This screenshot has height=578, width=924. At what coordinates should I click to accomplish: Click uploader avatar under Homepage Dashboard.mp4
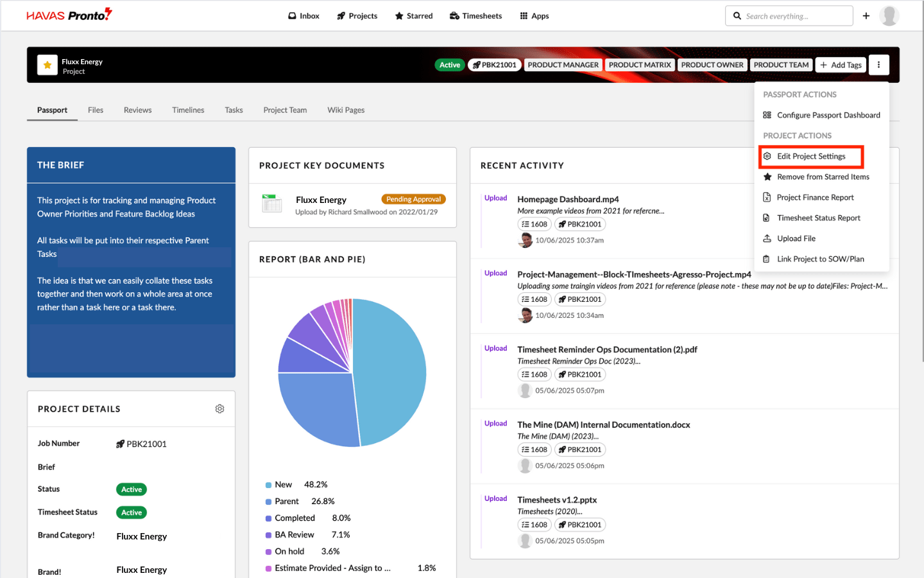[x=526, y=240]
